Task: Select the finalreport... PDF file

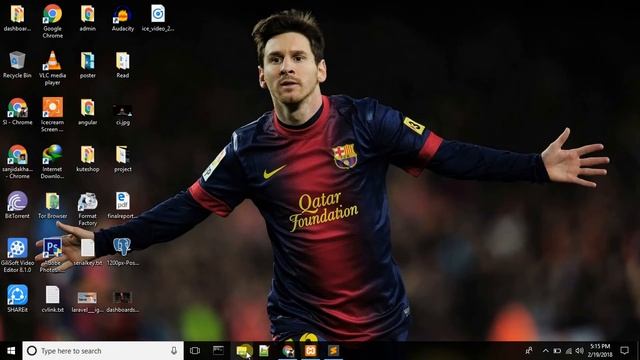Action: [x=122, y=205]
